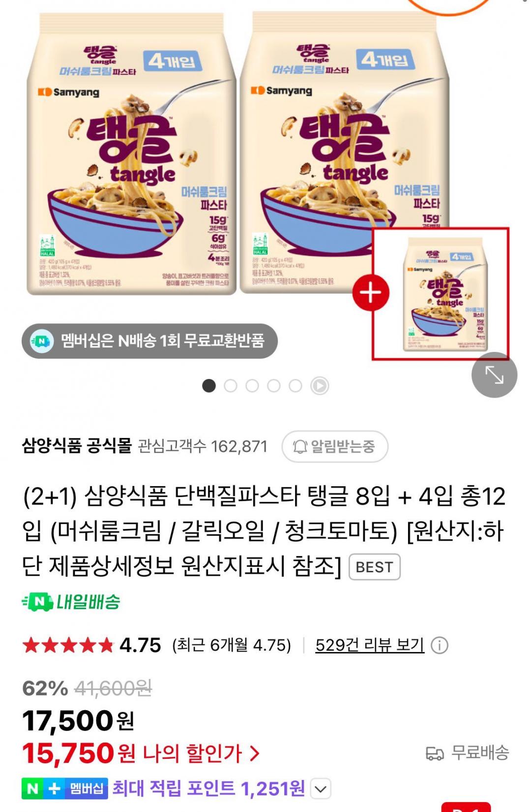Toggle the 알림받는중 notification button
This screenshot has width=531, height=812.
click(335, 446)
